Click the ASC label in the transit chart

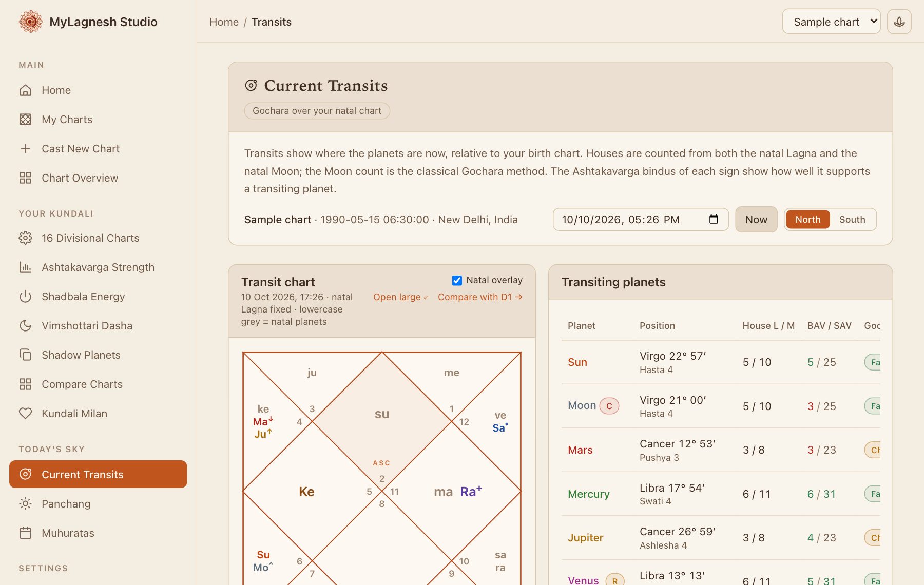[381, 463]
